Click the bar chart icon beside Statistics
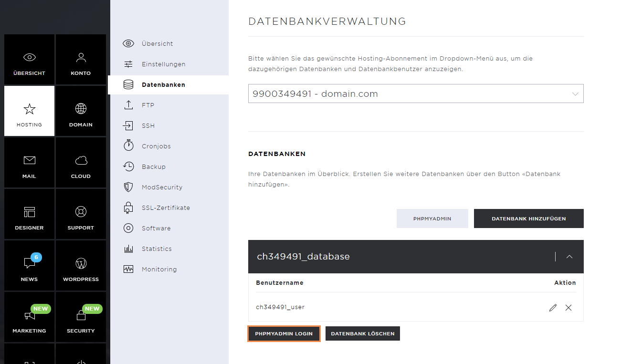The width and height of the screenshot is (621, 364). point(128,249)
